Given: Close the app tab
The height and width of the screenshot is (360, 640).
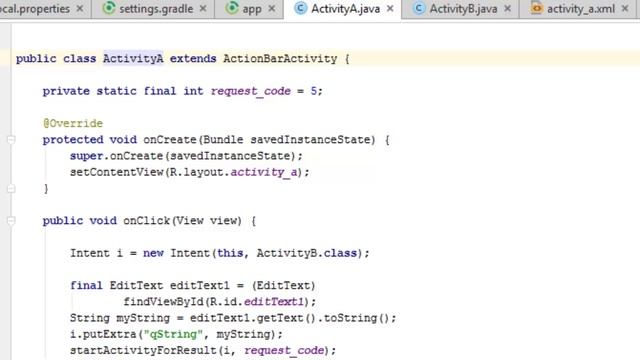Looking at the screenshot, I should pyautogui.click(x=272, y=9).
